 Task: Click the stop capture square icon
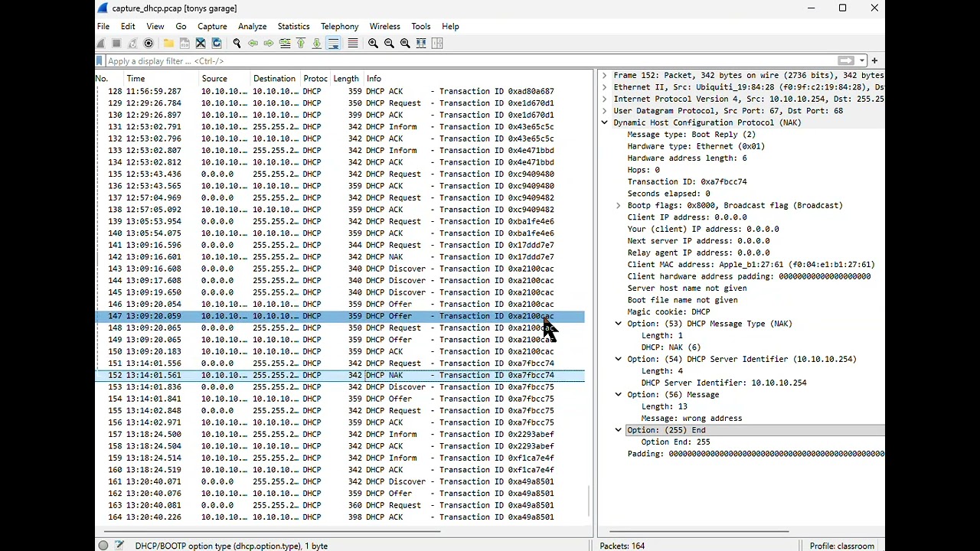[x=116, y=44]
